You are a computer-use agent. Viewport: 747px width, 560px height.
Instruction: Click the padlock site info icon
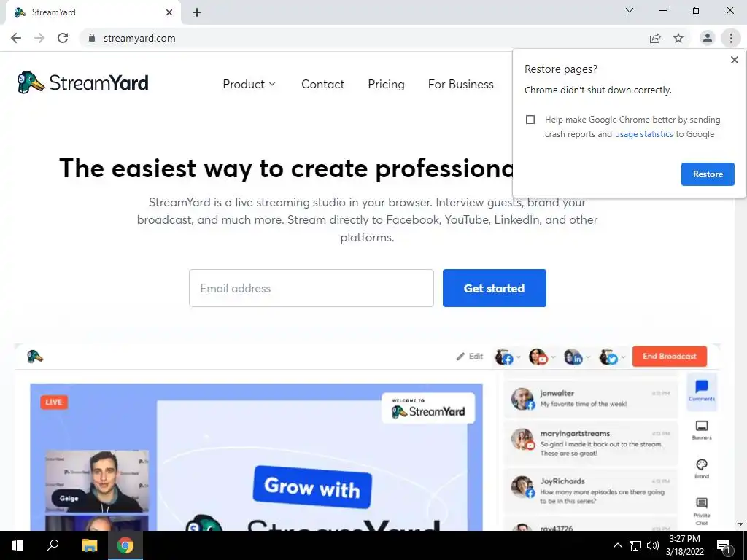click(x=92, y=38)
